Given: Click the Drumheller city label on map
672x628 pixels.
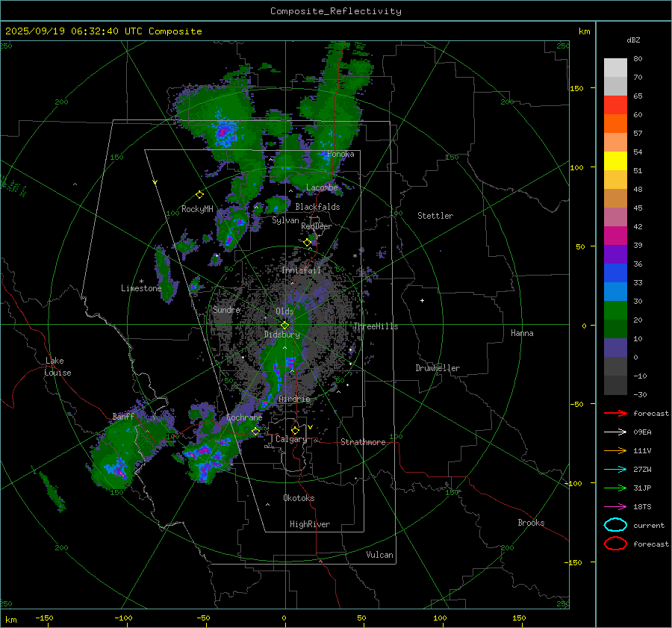Looking at the screenshot, I should 438,368.
